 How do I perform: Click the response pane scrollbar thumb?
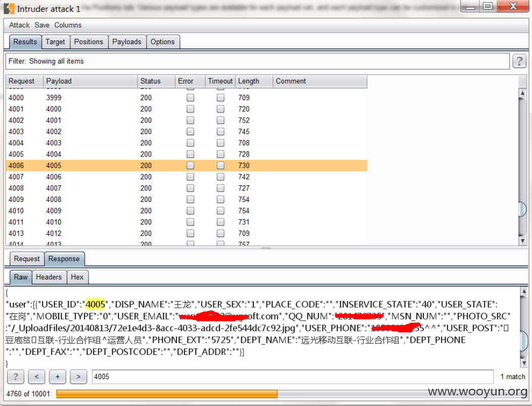pos(524,341)
